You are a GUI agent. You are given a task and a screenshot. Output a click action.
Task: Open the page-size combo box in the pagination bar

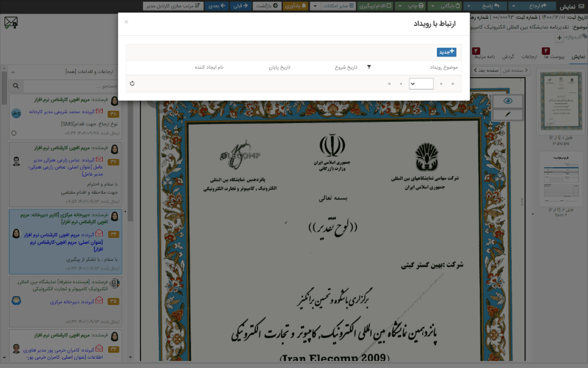point(422,84)
